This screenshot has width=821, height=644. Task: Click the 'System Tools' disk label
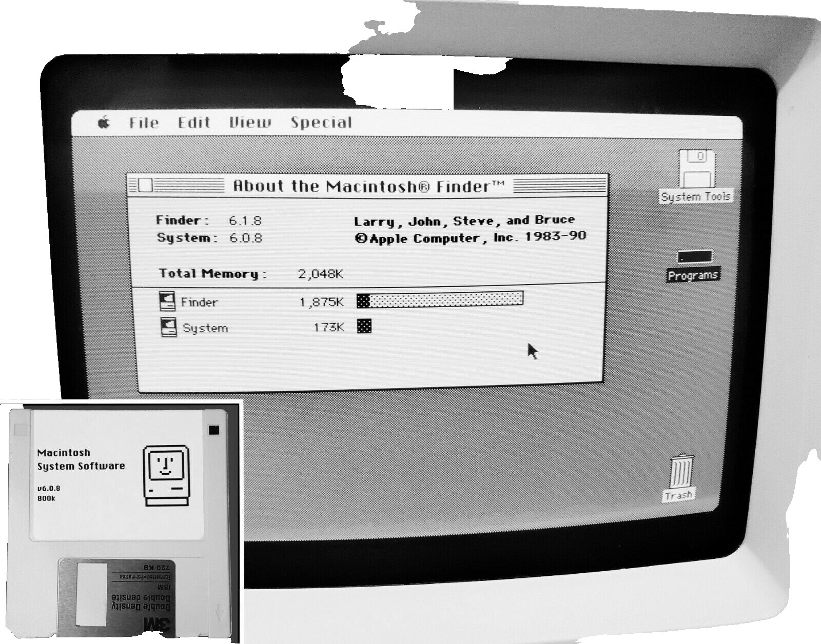[x=696, y=196]
